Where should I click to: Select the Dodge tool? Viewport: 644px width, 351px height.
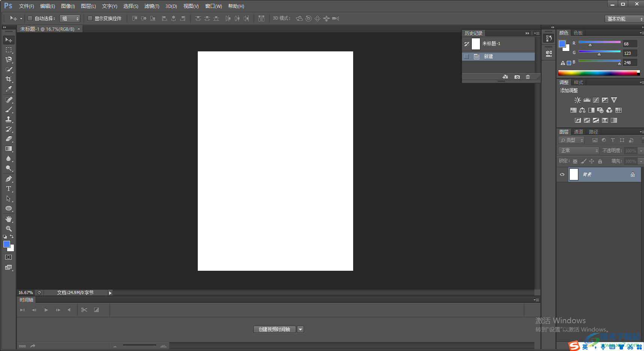click(x=9, y=168)
